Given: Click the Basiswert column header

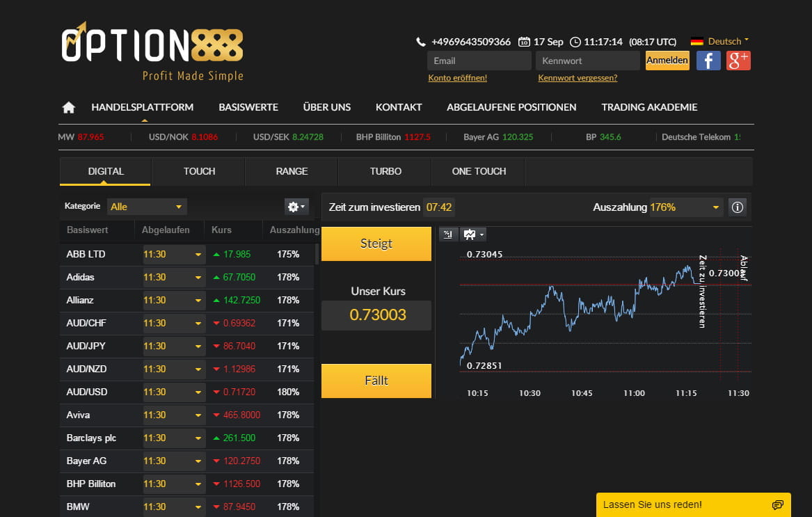Looking at the screenshot, I should click(88, 230).
